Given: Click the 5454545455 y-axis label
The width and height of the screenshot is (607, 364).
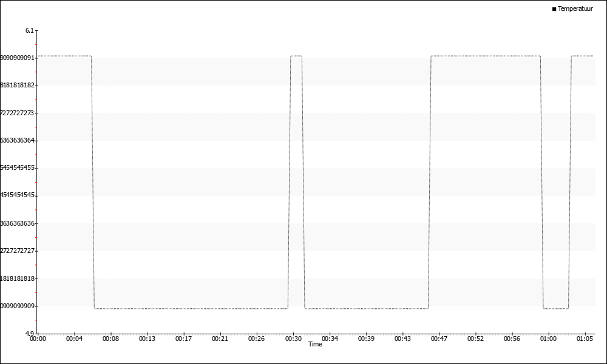Looking at the screenshot, I should coord(18,168).
